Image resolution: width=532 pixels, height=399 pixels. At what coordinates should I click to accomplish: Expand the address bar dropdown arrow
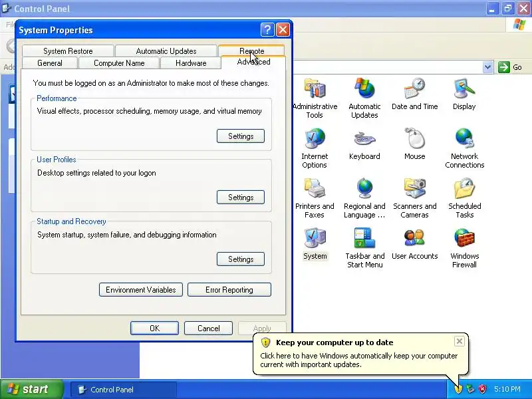[487, 67]
